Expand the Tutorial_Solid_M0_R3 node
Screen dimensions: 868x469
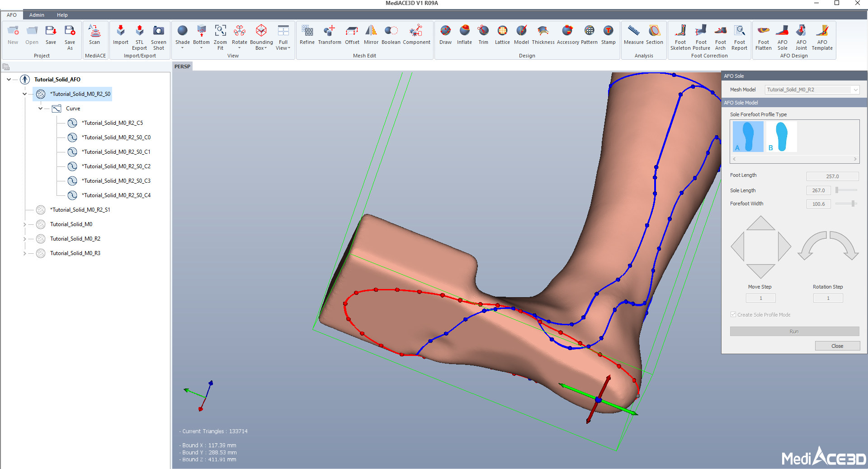coord(24,253)
